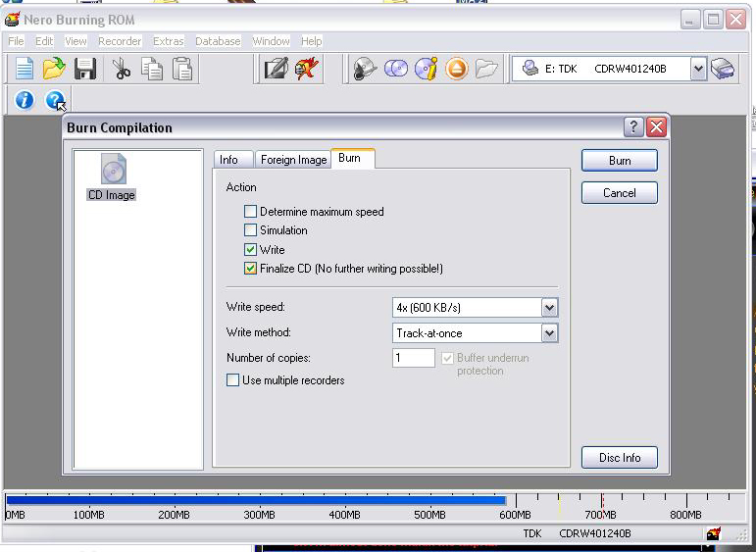Image resolution: width=756 pixels, height=552 pixels.
Task: Open the File menu
Action: point(16,41)
